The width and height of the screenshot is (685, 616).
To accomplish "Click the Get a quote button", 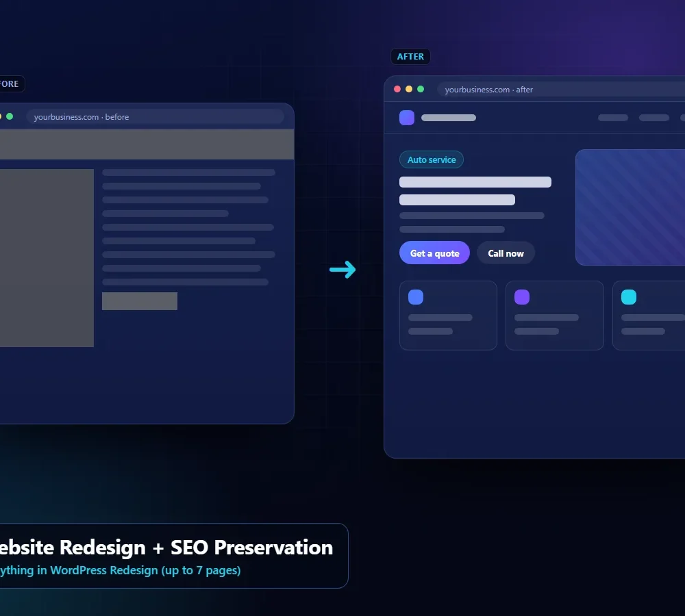I will [434, 253].
